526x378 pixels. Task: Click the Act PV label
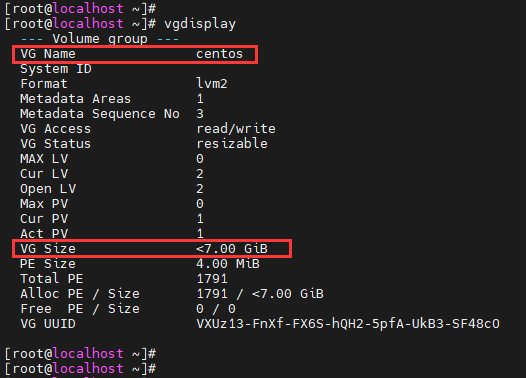[44, 233]
